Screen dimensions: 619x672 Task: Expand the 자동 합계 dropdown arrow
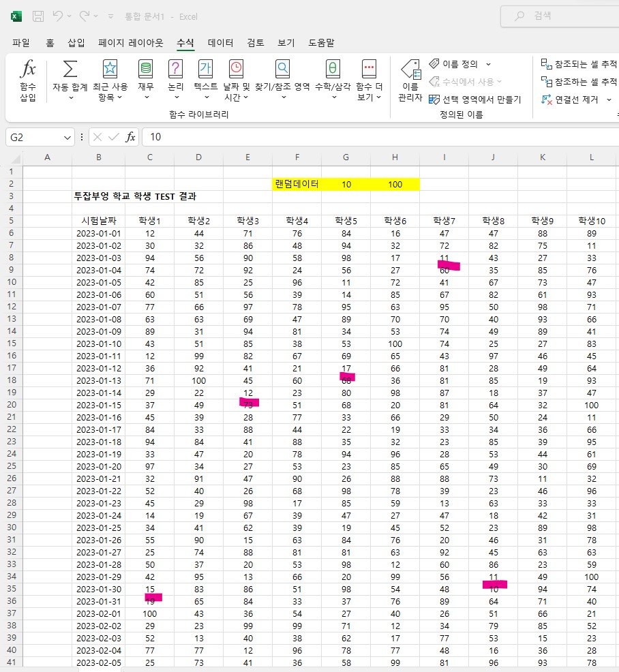[71, 98]
